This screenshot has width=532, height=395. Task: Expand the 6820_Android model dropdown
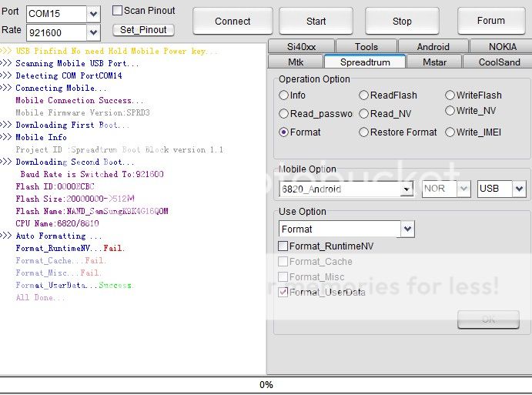[x=407, y=189]
